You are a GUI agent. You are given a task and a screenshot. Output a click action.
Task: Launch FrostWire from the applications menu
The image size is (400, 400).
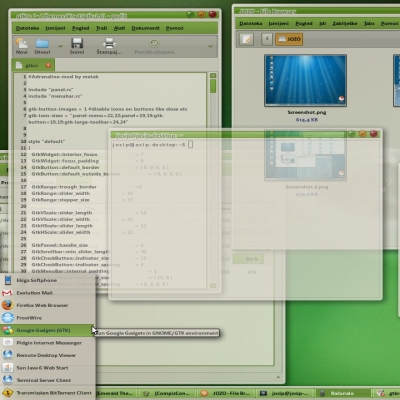48,318
